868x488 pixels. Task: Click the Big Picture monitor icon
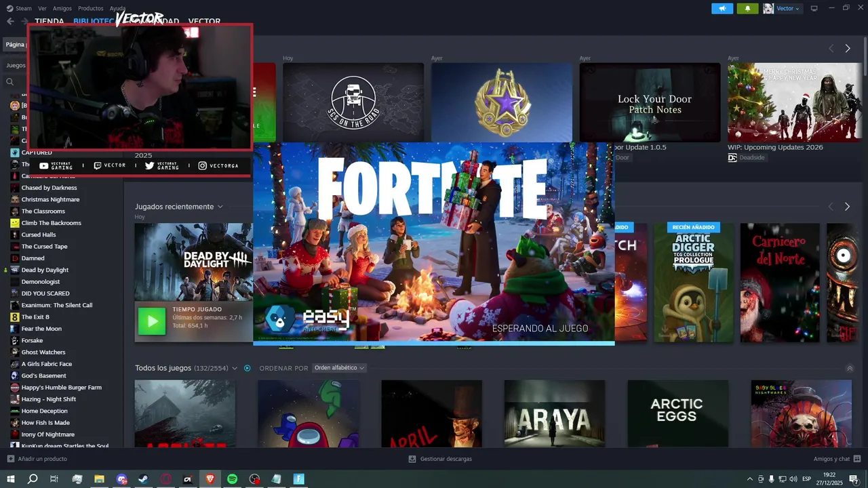pos(814,8)
